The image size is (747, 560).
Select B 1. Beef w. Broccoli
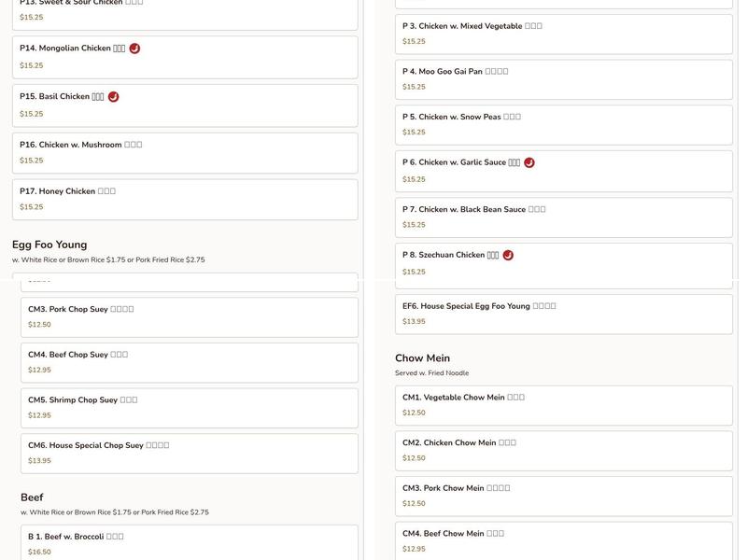tap(189, 543)
